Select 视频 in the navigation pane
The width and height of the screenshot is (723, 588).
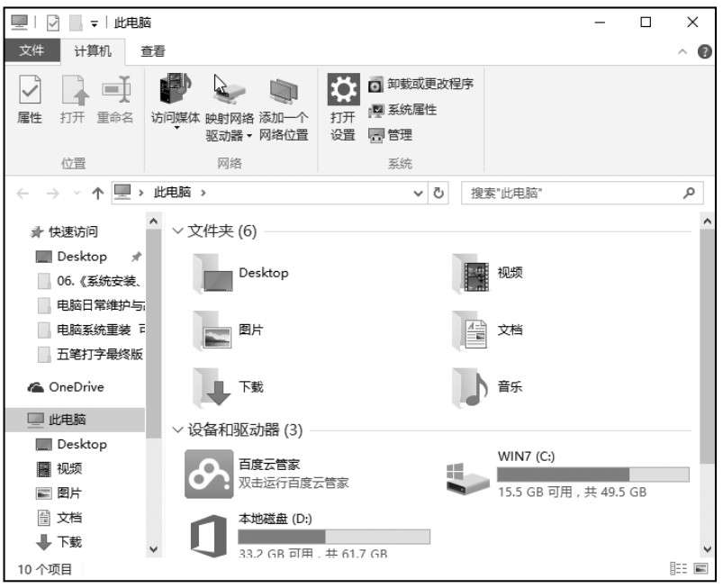tap(59, 469)
